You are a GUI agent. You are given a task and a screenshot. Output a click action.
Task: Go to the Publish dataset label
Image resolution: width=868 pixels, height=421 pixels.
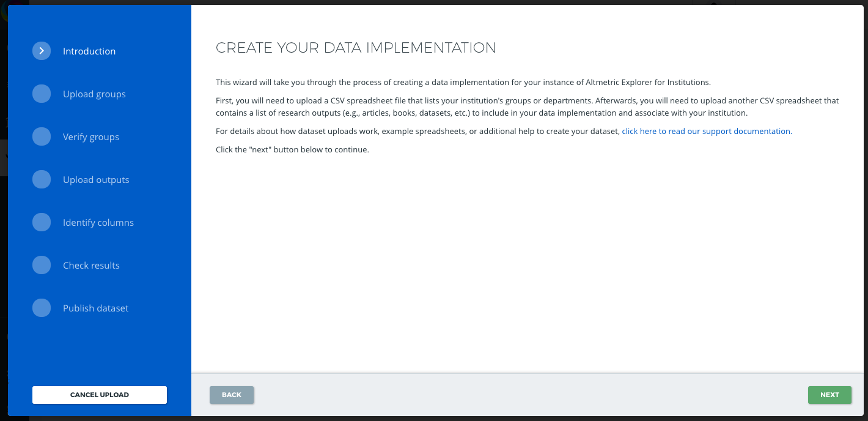[x=95, y=308]
